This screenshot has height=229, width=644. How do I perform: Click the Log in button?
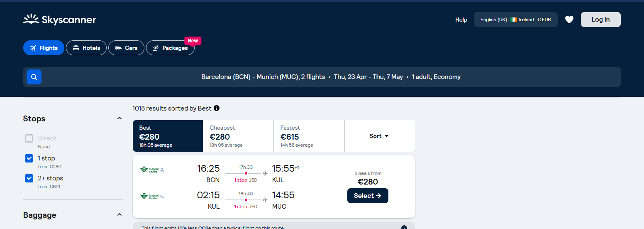click(x=600, y=20)
